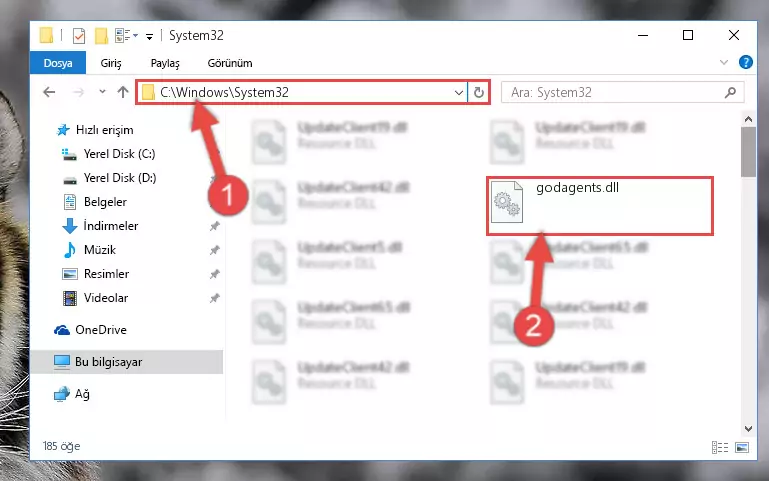This screenshot has width=769, height=481.
Task: Open Yerel Disk (C:) in sidebar
Action: pyautogui.click(x=119, y=154)
